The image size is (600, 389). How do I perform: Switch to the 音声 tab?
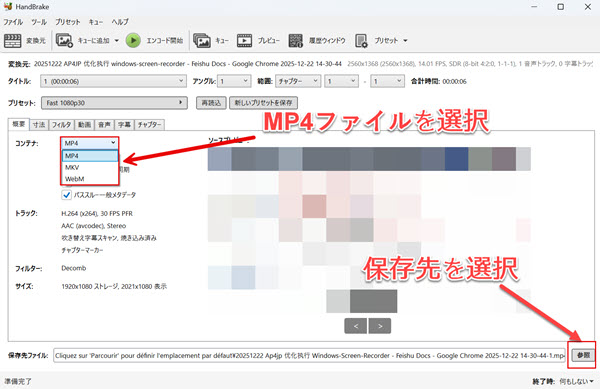pyautogui.click(x=104, y=125)
